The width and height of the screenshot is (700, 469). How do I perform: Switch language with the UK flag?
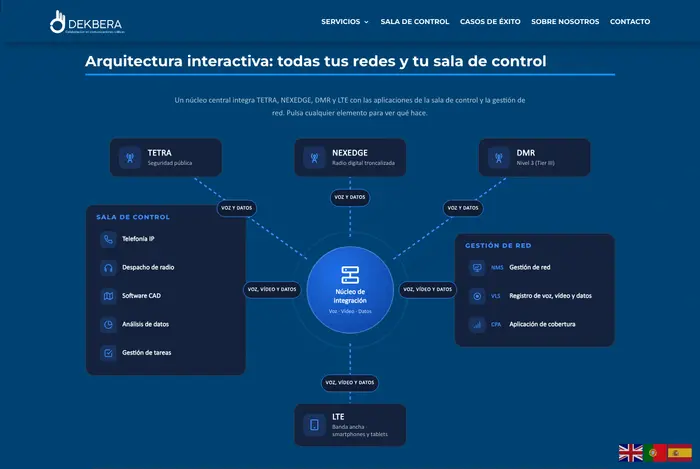[x=630, y=452]
